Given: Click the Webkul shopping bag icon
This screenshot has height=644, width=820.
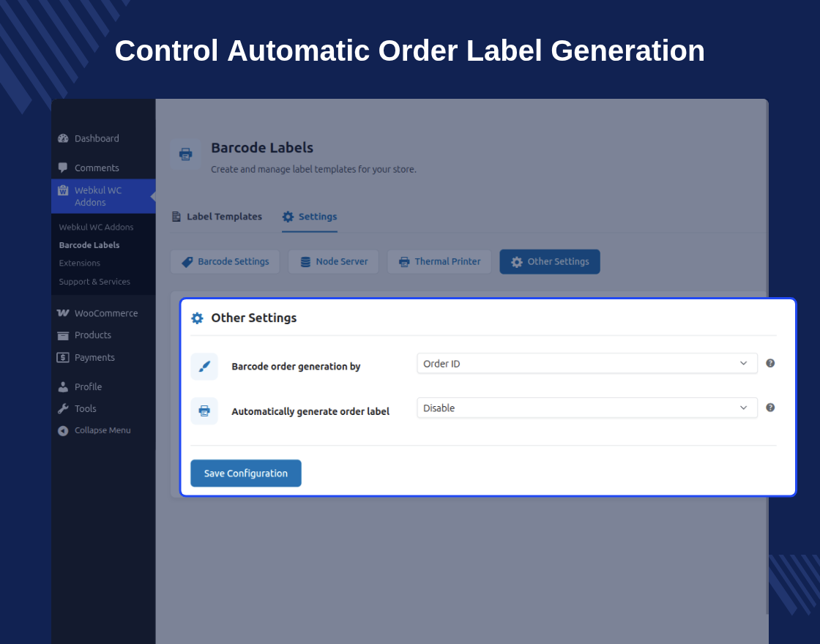Looking at the screenshot, I should [x=63, y=190].
